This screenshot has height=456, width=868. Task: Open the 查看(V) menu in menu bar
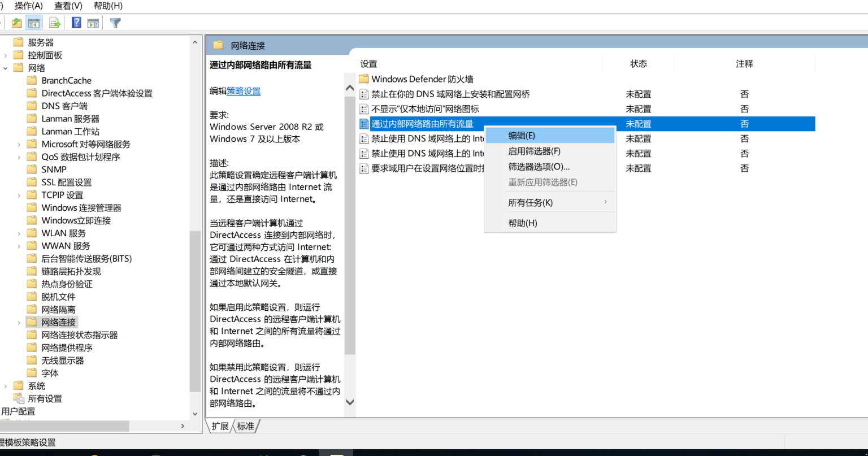pyautogui.click(x=68, y=6)
